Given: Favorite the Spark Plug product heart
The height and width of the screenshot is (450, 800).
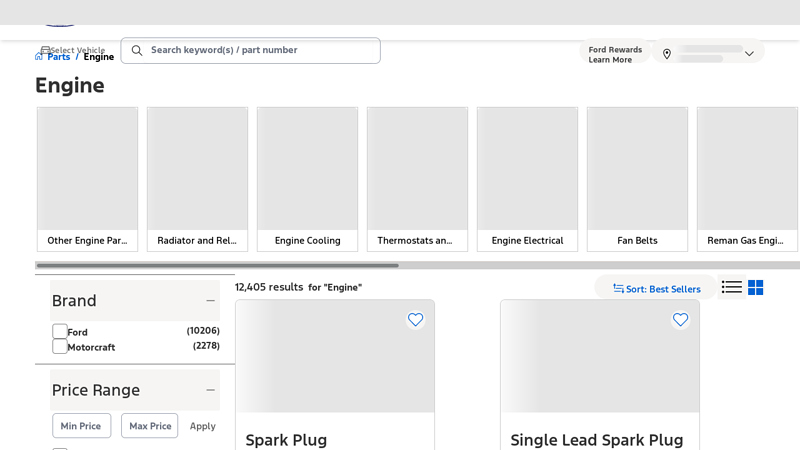Looking at the screenshot, I should [x=415, y=320].
